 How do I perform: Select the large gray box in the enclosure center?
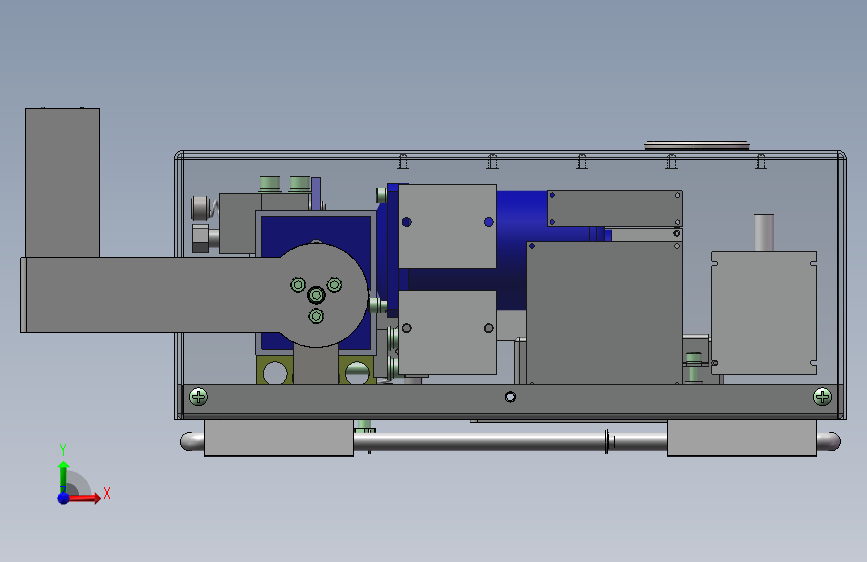604,313
